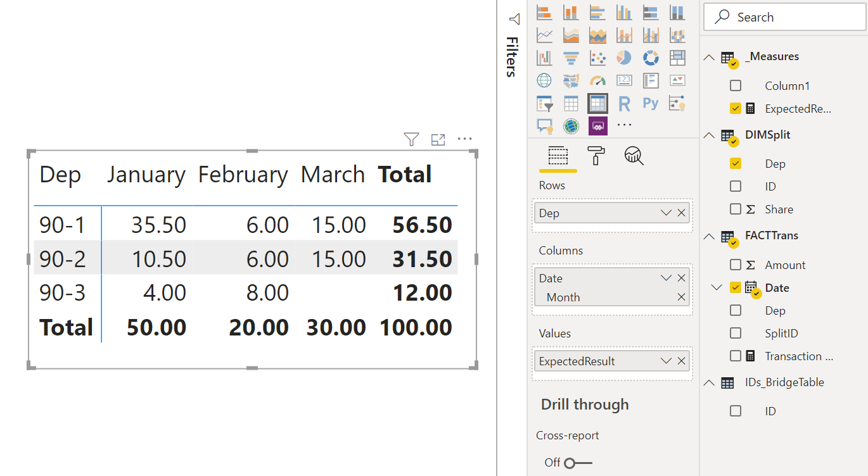Viewport: 868px width, 476px height.
Task: Select the Python Py visual
Action: (651, 103)
